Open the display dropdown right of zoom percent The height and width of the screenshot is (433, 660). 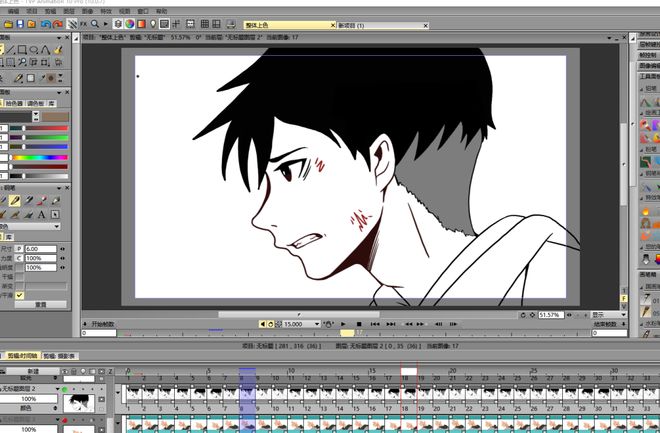pos(609,315)
